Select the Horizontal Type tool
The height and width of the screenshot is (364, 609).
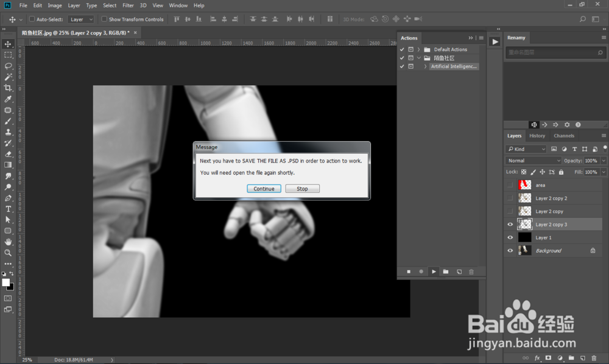8,209
